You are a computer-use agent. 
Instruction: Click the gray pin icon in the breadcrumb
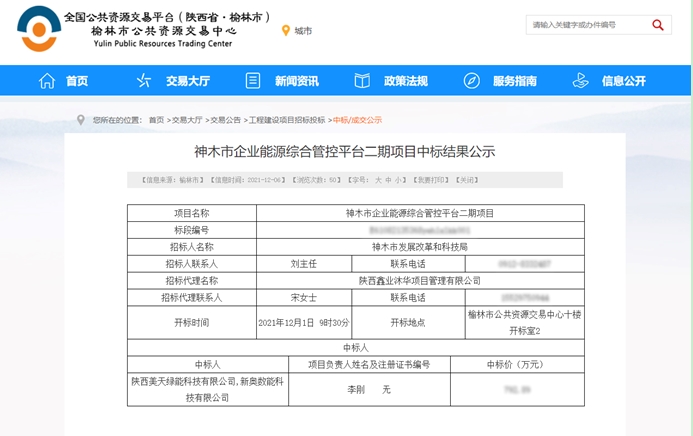click(x=81, y=120)
